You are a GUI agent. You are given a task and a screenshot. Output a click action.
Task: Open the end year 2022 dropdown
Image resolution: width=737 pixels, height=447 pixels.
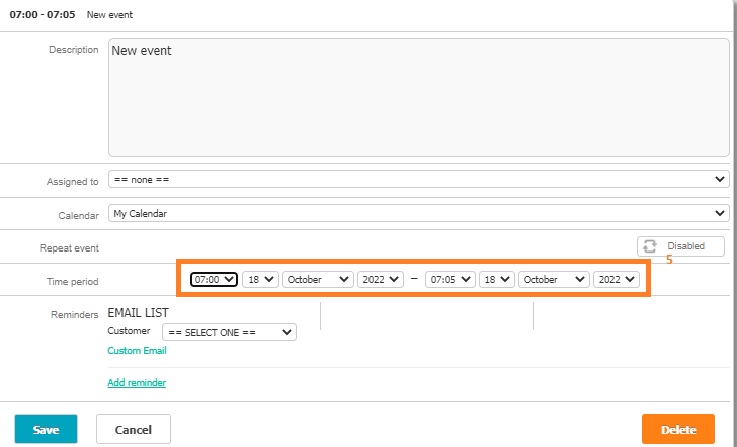pos(616,280)
